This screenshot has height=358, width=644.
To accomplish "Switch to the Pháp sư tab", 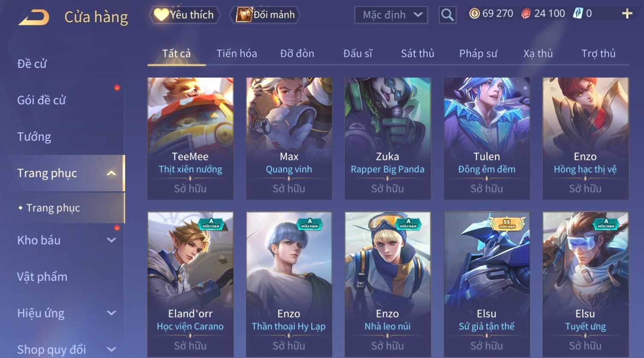I will pyautogui.click(x=478, y=53).
